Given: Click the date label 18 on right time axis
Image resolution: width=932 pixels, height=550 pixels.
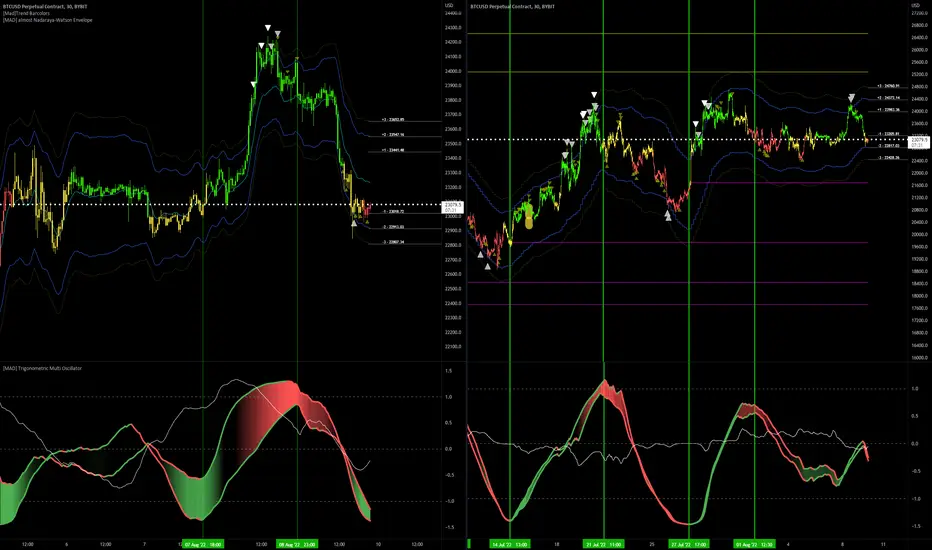Looking at the screenshot, I should (x=556, y=544).
